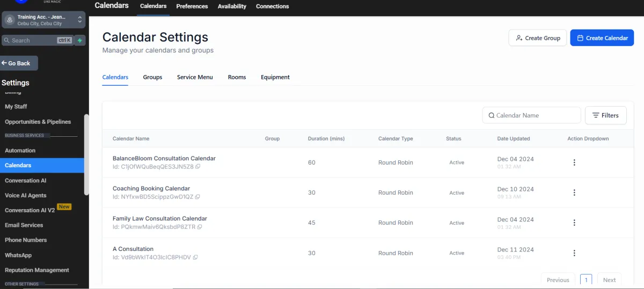Click the sidebar Search box

(x=38, y=40)
